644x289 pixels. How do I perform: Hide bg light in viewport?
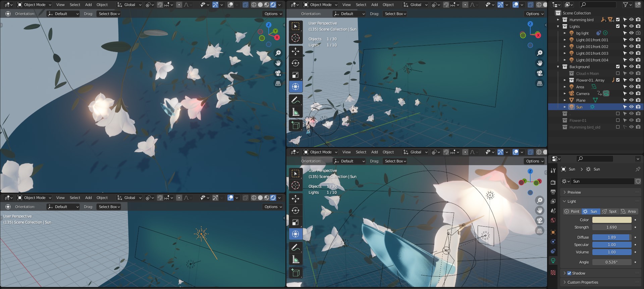point(631,33)
